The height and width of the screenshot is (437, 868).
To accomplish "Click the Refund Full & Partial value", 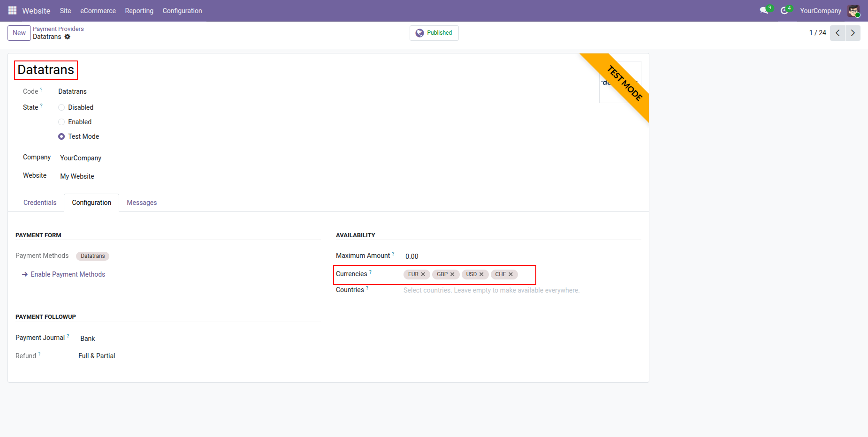I will pos(97,356).
